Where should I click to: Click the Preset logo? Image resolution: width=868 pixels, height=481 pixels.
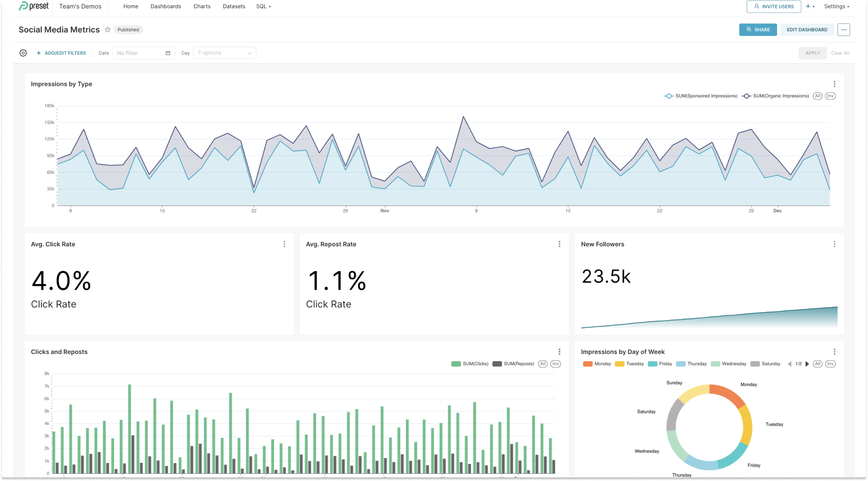pyautogui.click(x=34, y=6)
